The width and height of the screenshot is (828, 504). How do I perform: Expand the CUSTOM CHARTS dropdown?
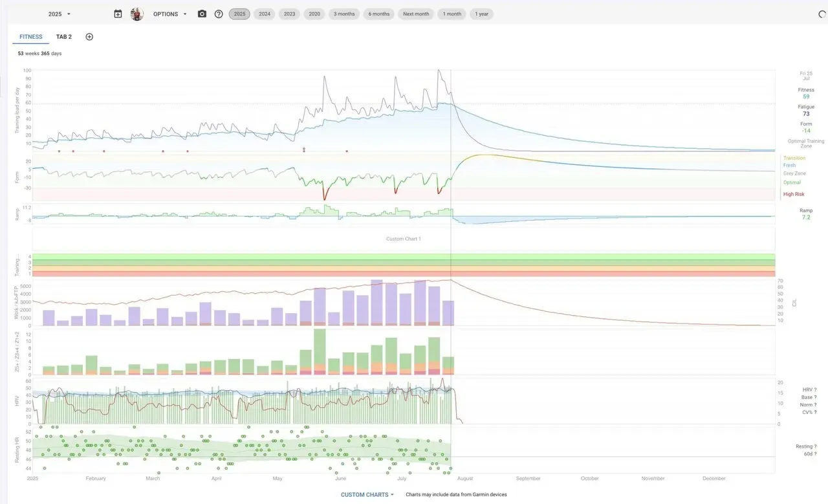[367, 494]
